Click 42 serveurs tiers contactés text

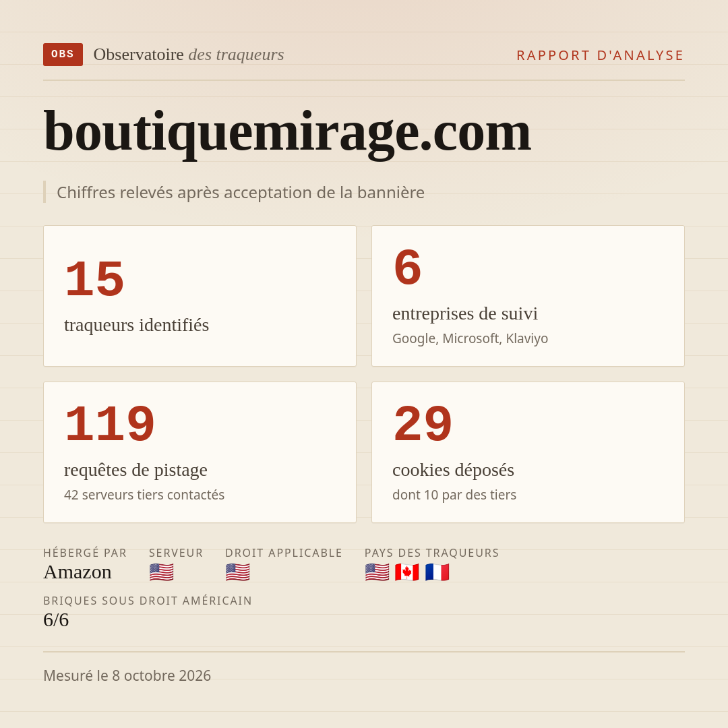point(144,495)
